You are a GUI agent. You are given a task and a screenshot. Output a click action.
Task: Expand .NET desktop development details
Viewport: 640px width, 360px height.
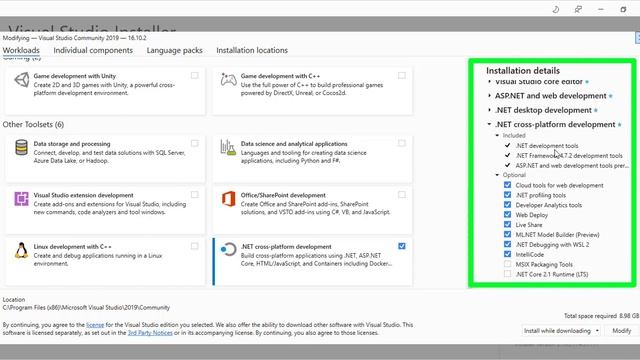[x=489, y=110]
